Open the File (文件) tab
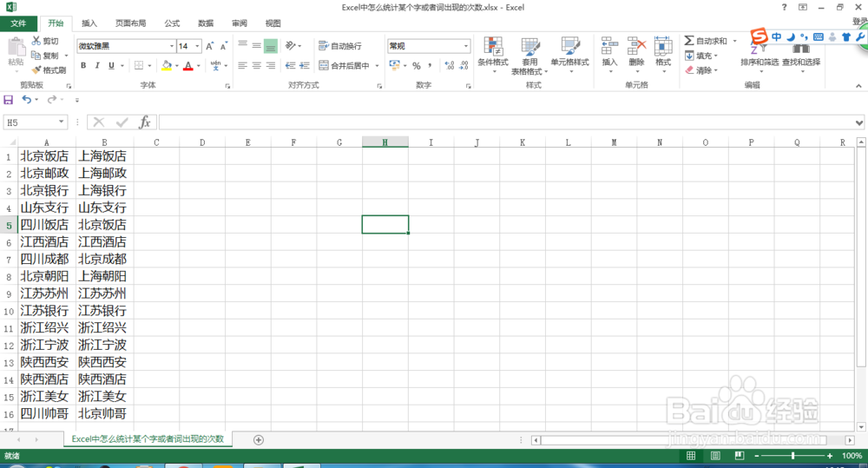Viewport: 868px width, 468px height. point(18,23)
